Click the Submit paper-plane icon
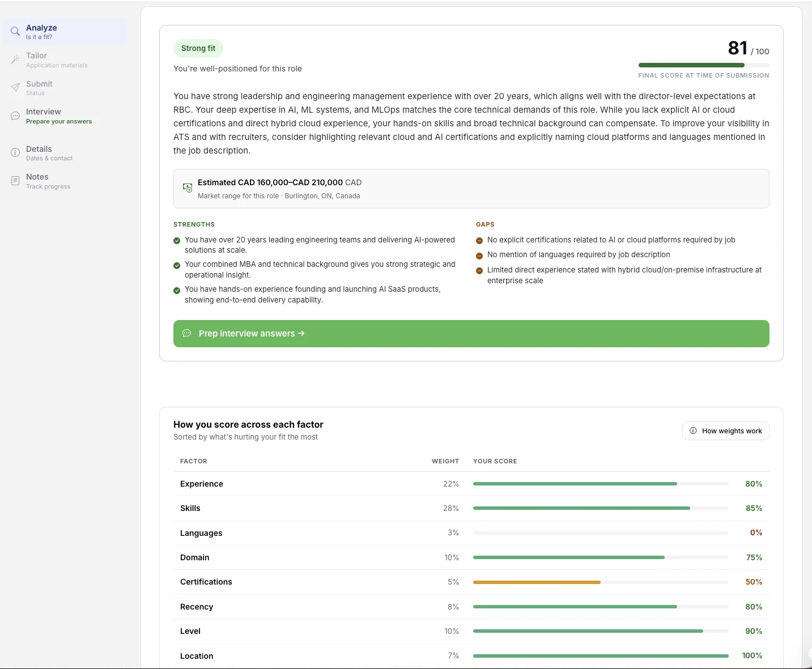This screenshot has width=812, height=669. (x=15, y=87)
